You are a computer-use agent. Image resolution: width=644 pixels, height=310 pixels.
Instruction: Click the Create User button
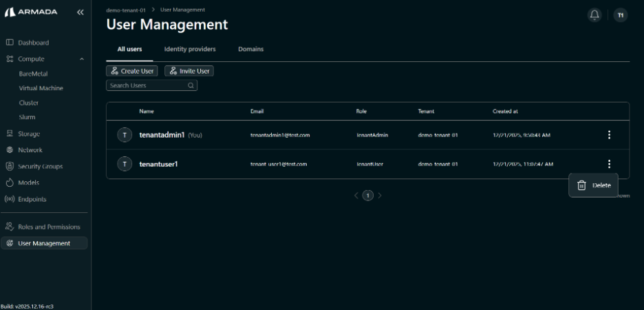pyautogui.click(x=132, y=71)
